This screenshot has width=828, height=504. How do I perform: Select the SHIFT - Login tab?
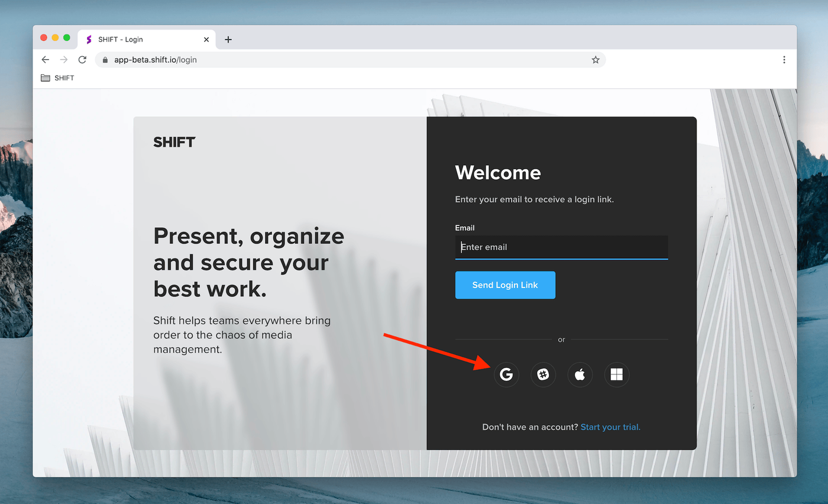coord(147,40)
